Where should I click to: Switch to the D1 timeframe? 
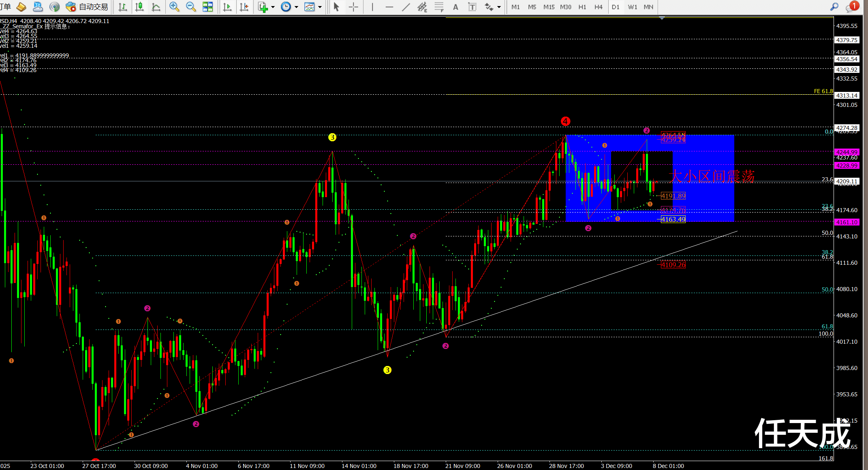pos(615,7)
